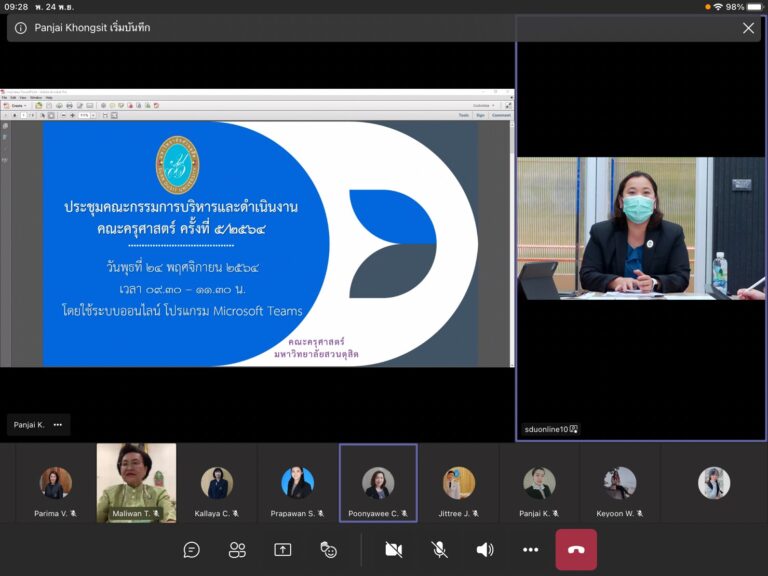Unmute the microphone
The width and height of the screenshot is (768, 576).
pos(439,549)
